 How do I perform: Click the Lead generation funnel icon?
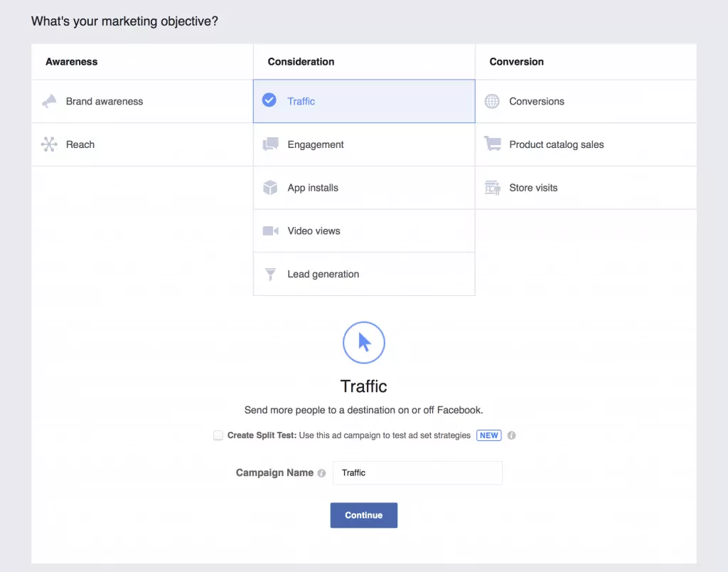(x=270, y=275)
